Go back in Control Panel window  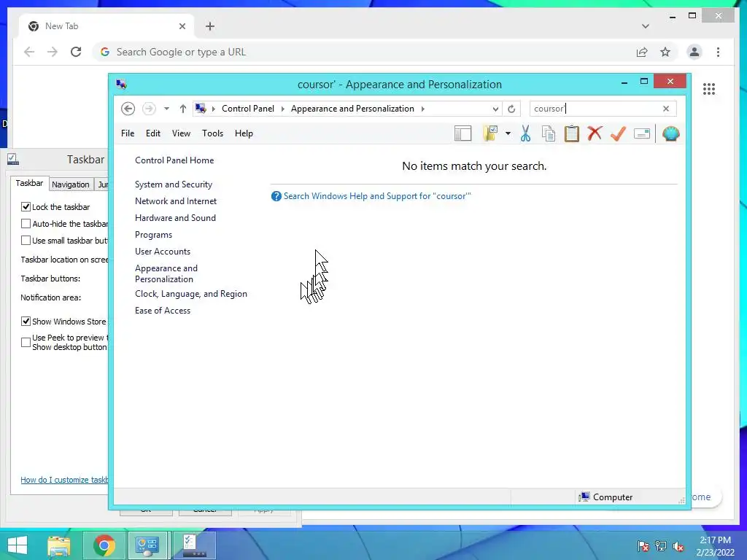tap(128, 109)
